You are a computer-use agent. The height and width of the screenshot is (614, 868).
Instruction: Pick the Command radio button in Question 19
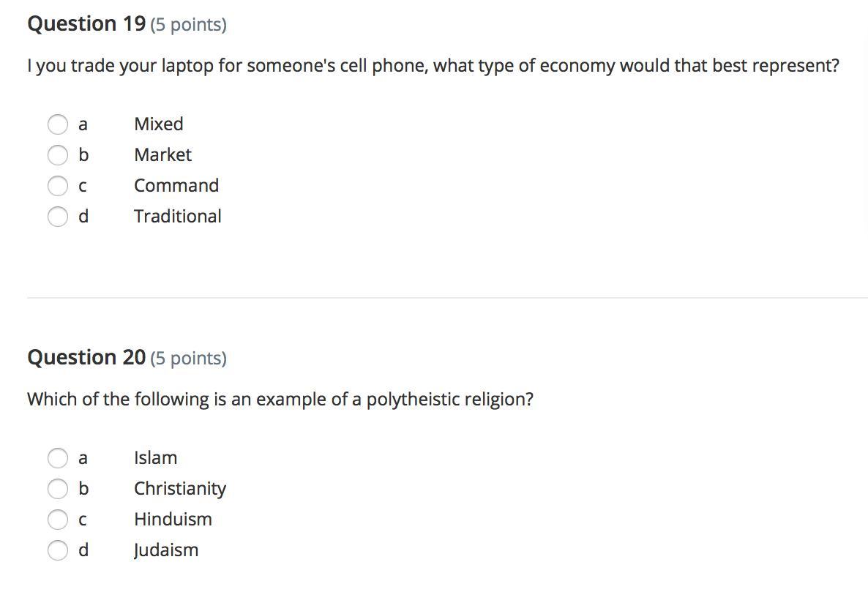[58, 185]
